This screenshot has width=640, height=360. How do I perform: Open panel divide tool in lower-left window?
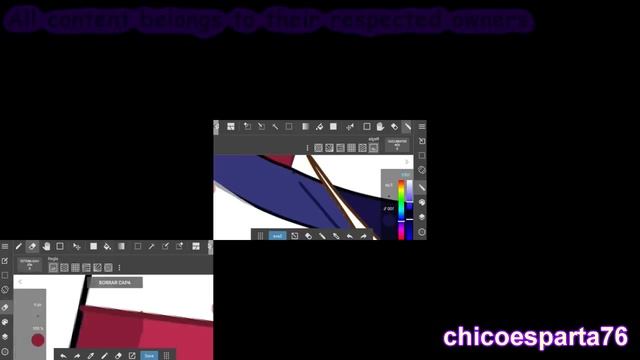click(x=196, y=246)
